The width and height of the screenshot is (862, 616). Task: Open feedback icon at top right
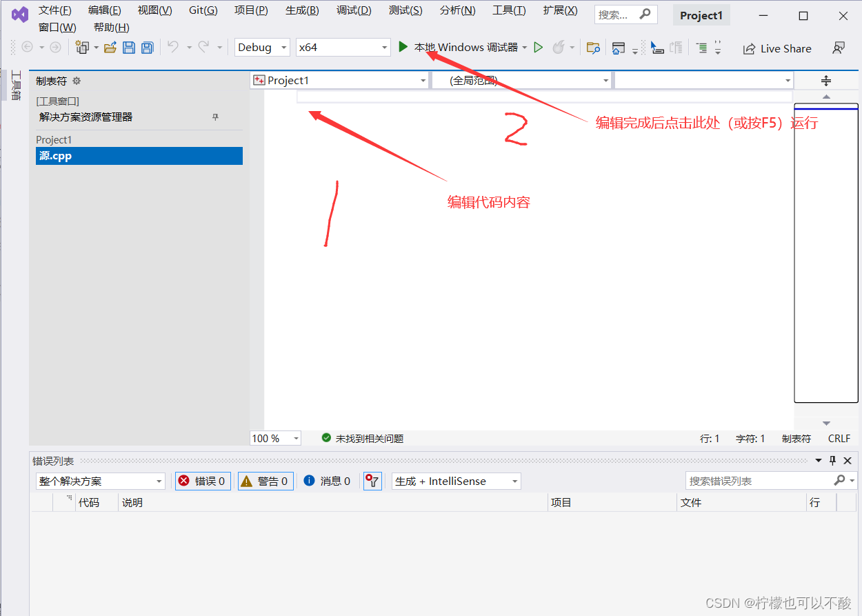point(839,48)
